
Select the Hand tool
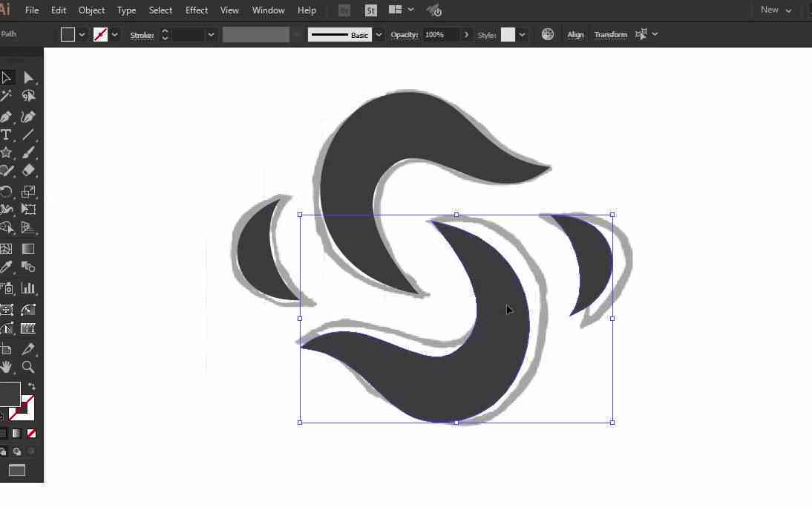point(6,367)
